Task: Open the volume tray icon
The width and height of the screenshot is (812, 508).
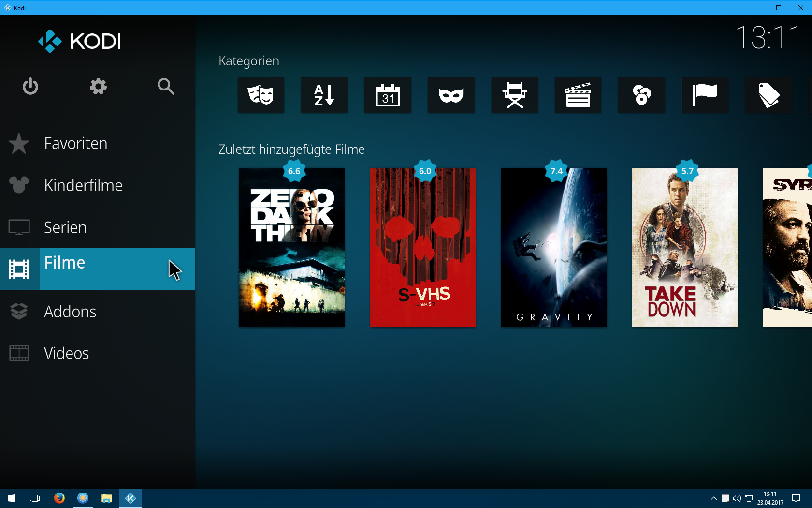Action: (737, 498)
